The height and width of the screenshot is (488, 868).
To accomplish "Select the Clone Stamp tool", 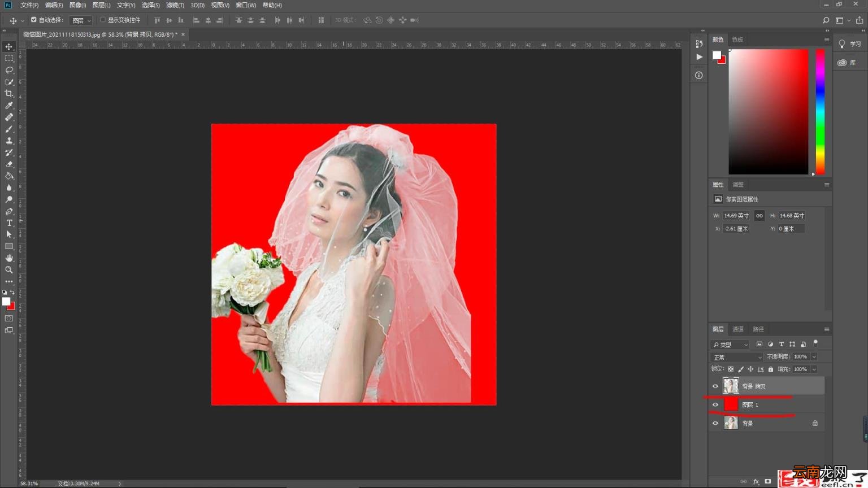I will tap(9, 141).
